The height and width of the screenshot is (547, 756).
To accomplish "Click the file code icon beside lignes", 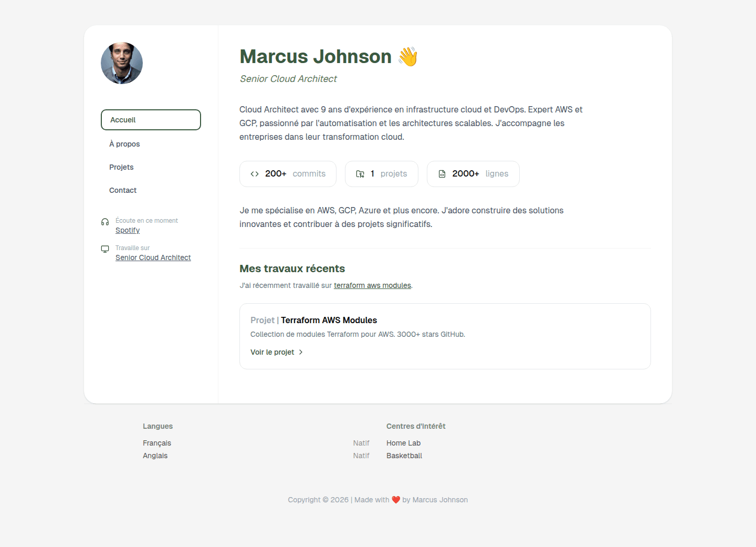I will [442, 174].
